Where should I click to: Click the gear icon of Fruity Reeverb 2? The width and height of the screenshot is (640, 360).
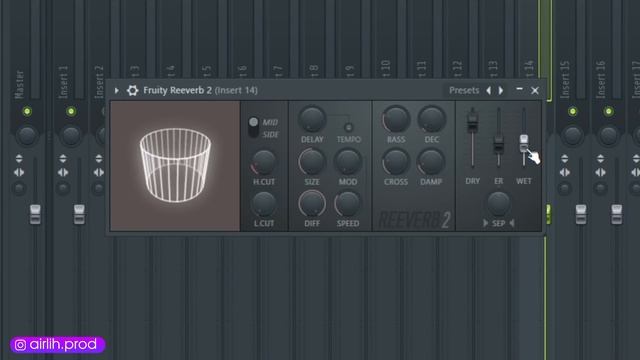coord(132,90)
